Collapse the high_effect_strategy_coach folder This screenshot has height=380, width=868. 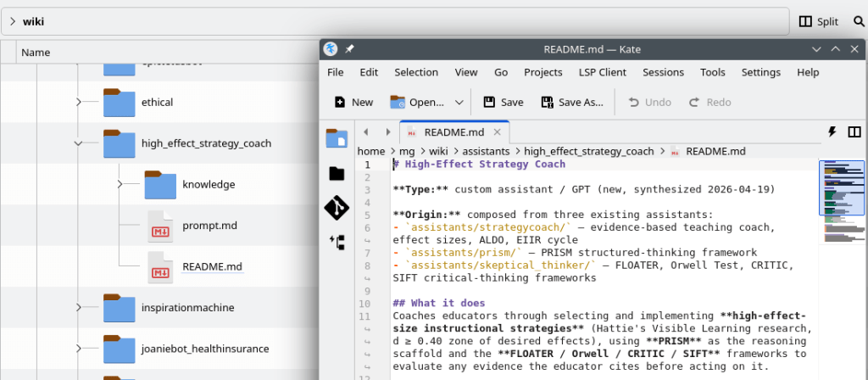tap(79, 143)
